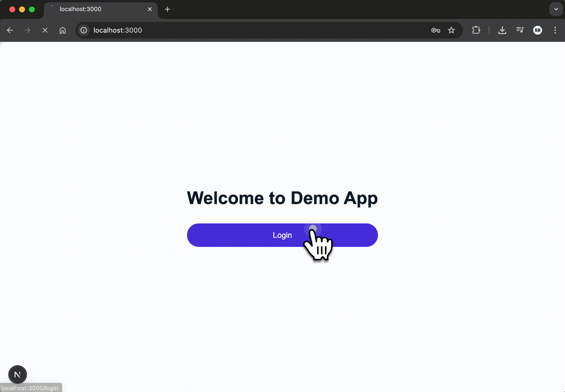
Task: Stop page loading with the X icon
Action: 45,30
